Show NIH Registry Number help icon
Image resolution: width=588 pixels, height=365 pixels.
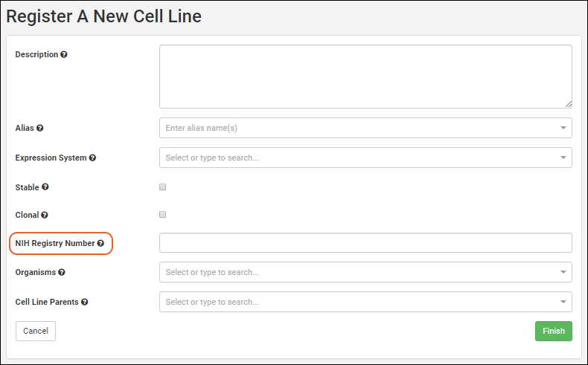[x=100, y=243]
